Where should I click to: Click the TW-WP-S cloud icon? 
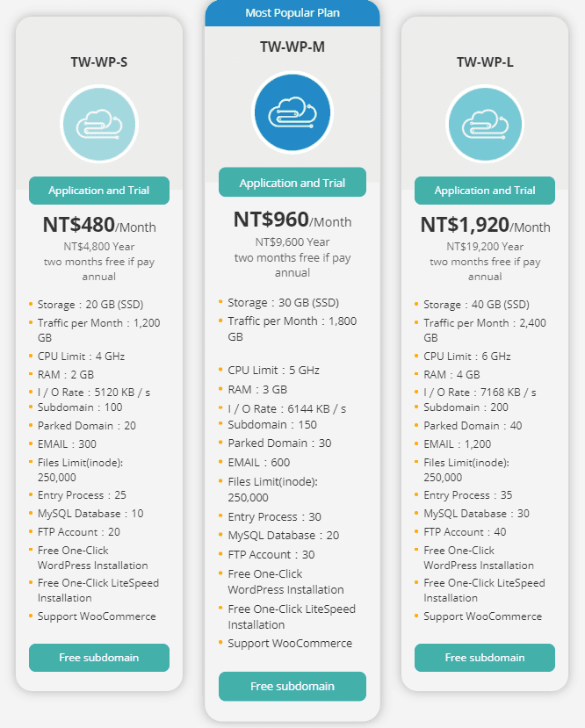pos(98,124)
